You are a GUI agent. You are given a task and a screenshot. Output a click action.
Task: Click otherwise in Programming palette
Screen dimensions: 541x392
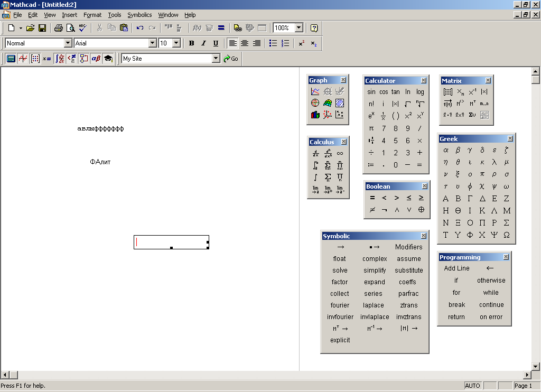[x=491, y=281]
